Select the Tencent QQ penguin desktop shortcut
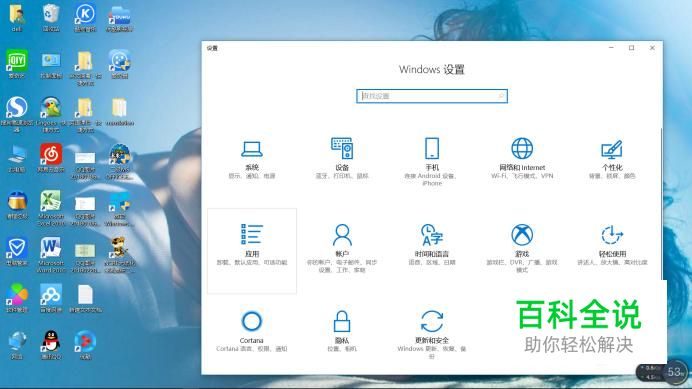Viewport: 692px width, 389px height. click(51, 345)
